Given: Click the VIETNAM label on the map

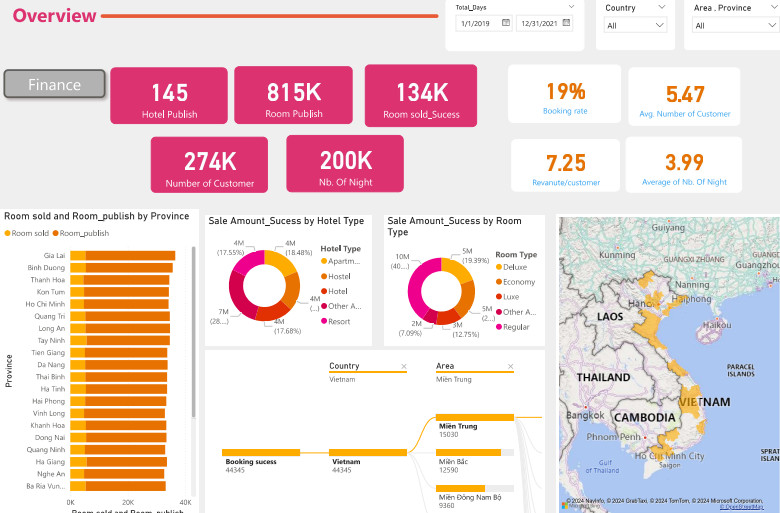Looking at the screenshot, I should (705, 402).
